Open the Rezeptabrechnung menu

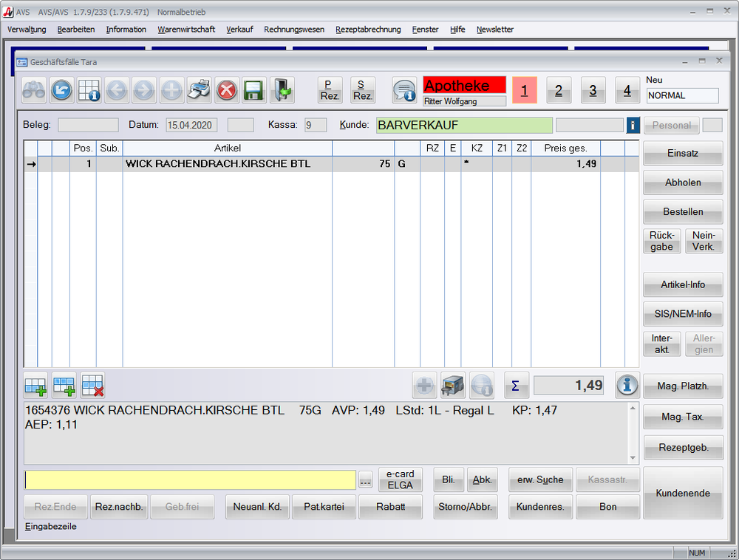click(x=368, y=30)
